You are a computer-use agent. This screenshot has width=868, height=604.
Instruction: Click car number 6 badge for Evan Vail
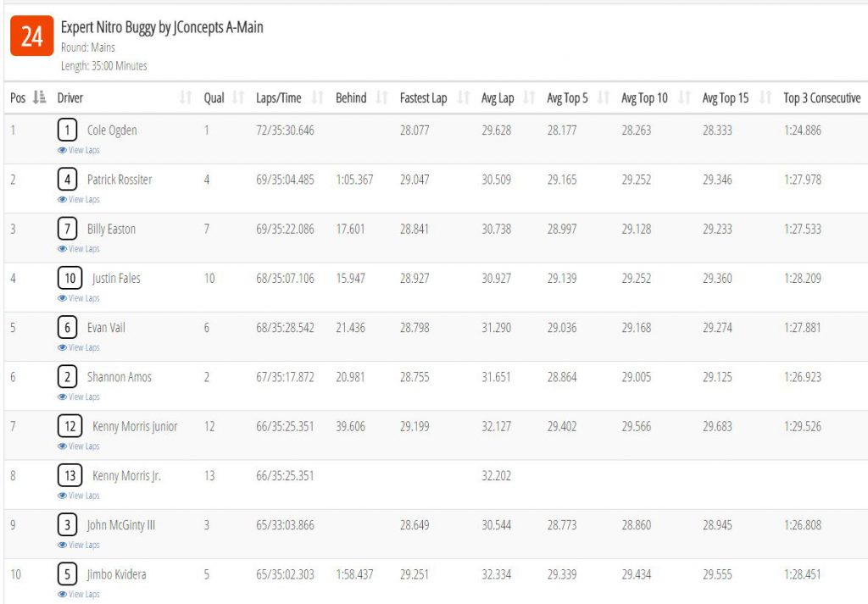[68, 328]
